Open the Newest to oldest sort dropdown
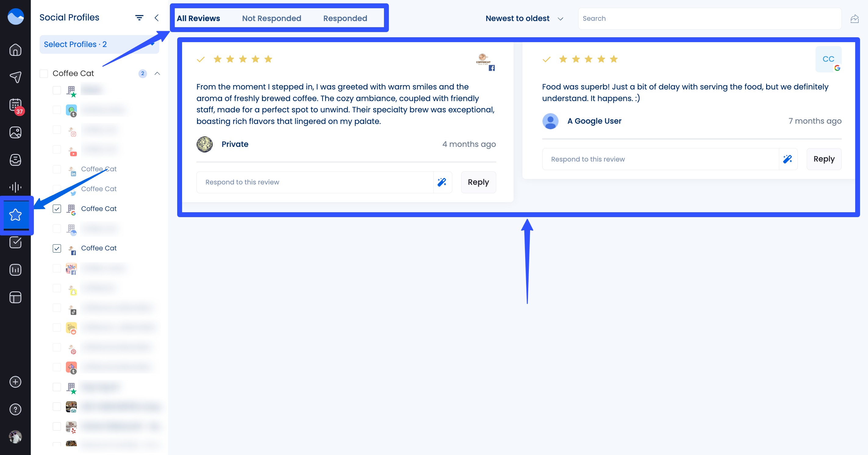The image size is (868, 455). click(x=524, y=19)
